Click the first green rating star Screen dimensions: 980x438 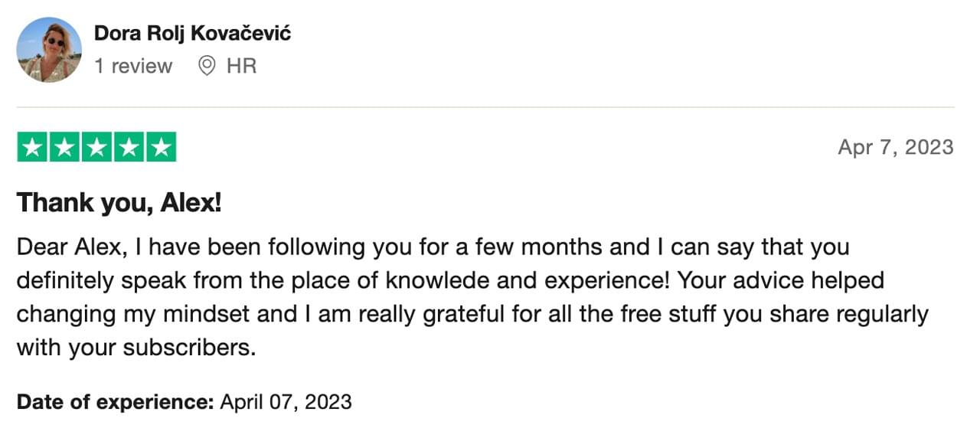tap(32, 148)
